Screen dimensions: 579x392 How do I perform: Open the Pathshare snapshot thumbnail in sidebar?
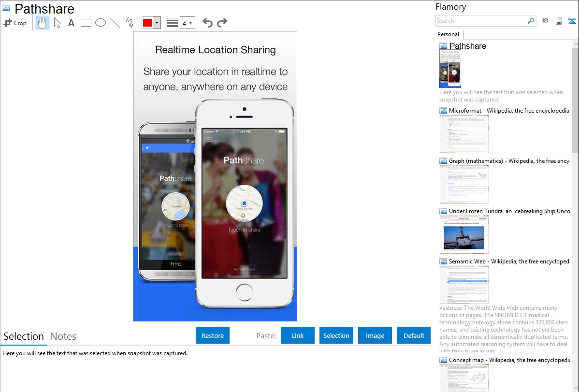point(450,69)
